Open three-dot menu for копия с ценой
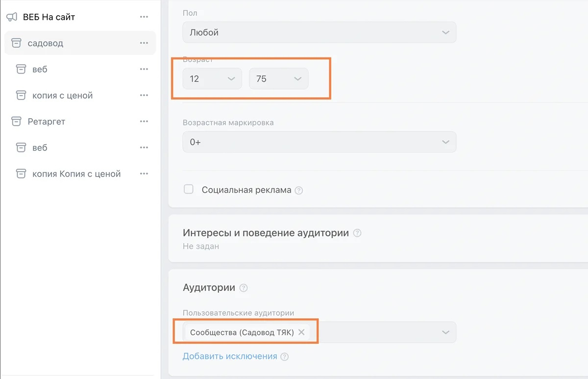 coord(144,96)
